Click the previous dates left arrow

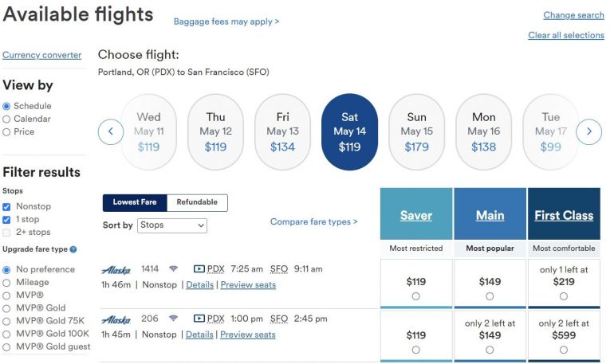point(111,131)
